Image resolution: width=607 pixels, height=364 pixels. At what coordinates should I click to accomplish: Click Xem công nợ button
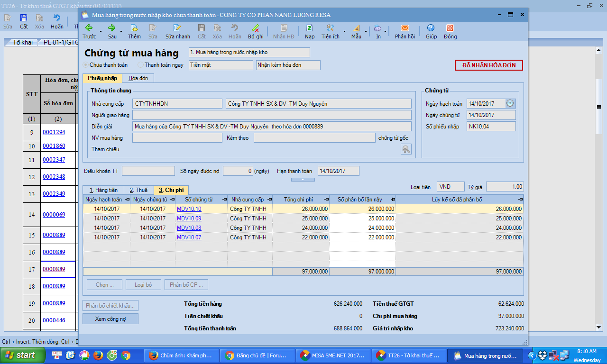point(110,319)
